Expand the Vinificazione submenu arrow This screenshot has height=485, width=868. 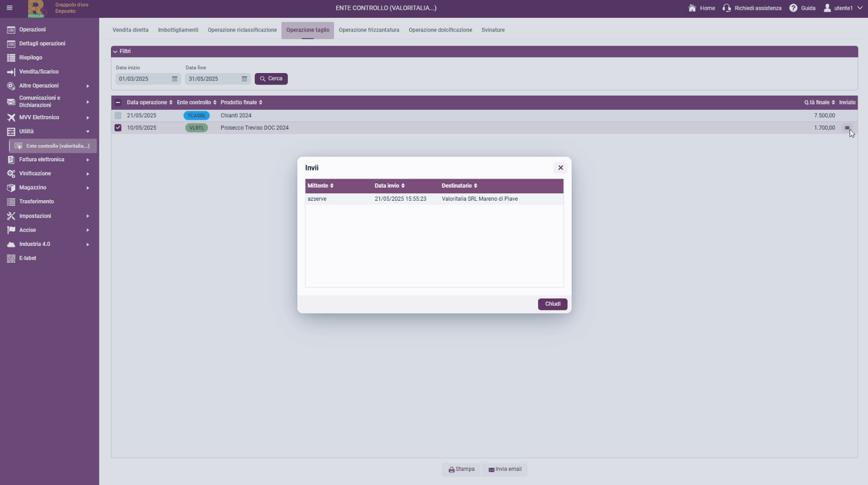tap(88, 174)
